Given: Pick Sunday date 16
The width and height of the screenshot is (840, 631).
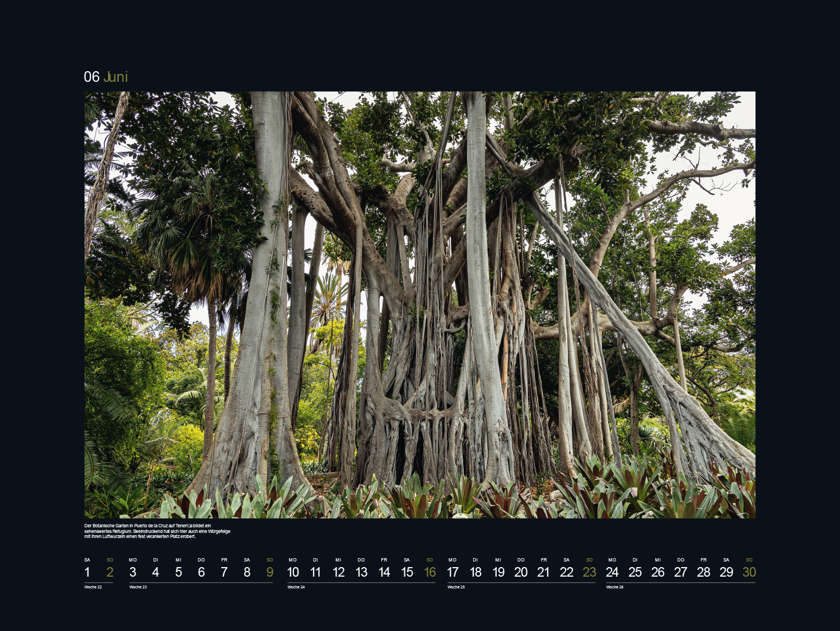Looking at the screenshot, I should click(x=430, y=572).
